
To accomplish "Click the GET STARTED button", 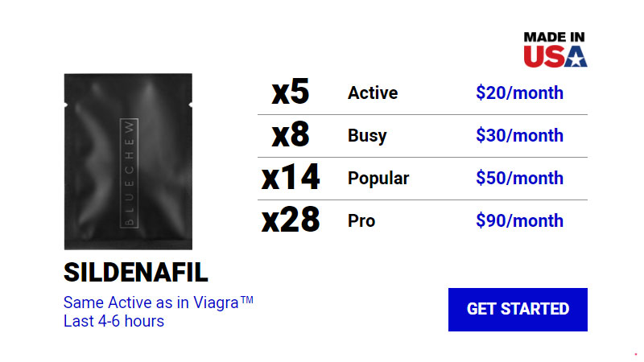I will (x=518, y=310).
